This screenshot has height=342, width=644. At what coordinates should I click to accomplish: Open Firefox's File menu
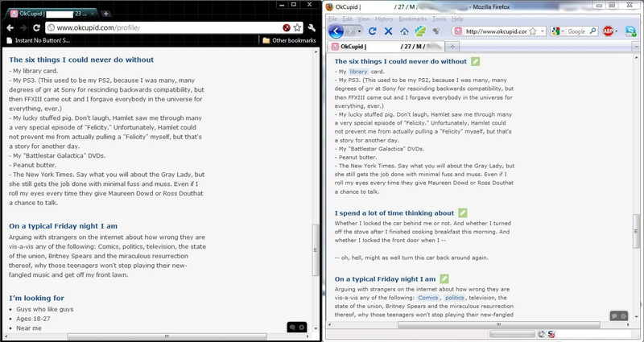pos(333,19)
